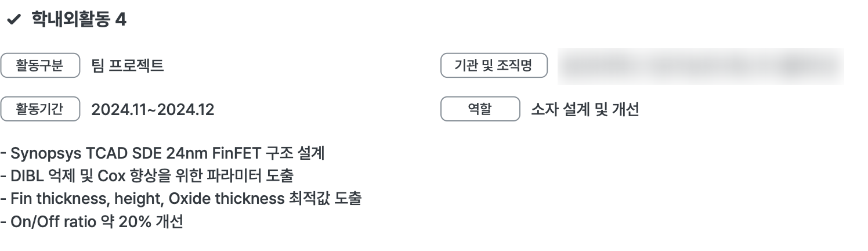Click the 기관 및 조직명 label pill
Image resolution: width=868 pixels, height=251 pixels.
point(494,66)
